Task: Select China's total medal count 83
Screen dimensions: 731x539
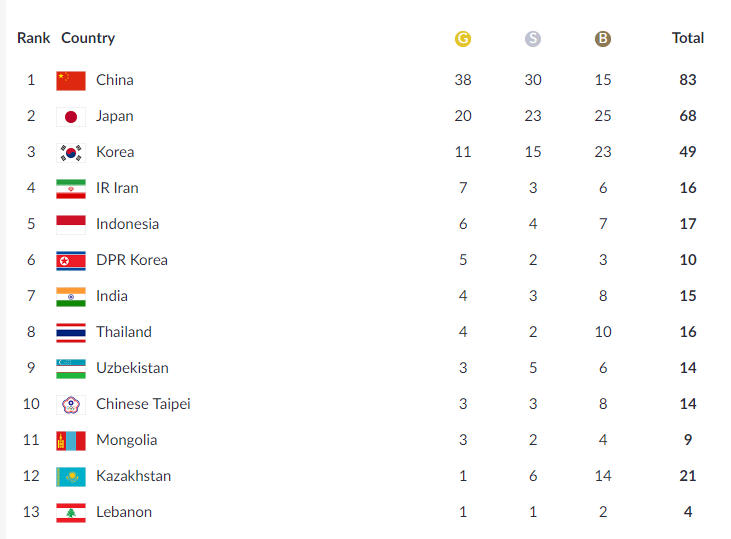Action: pyautogui.click(x=688, y=80)
